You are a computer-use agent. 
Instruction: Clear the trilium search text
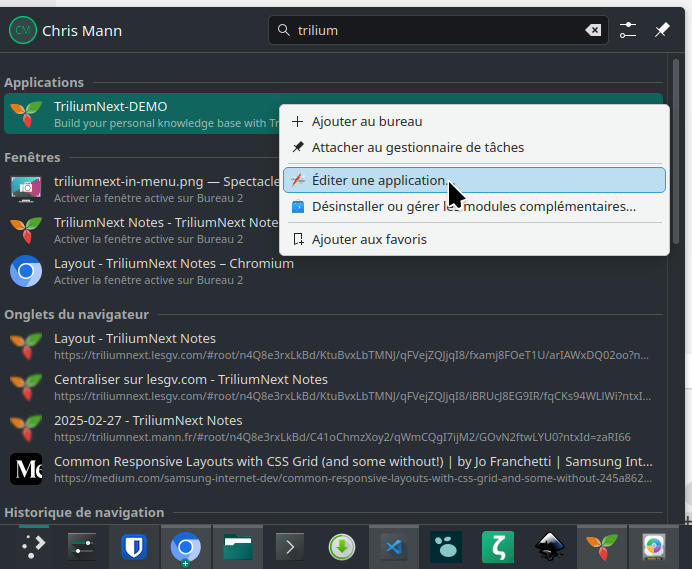pyautogui.click(x=593, y=30)
